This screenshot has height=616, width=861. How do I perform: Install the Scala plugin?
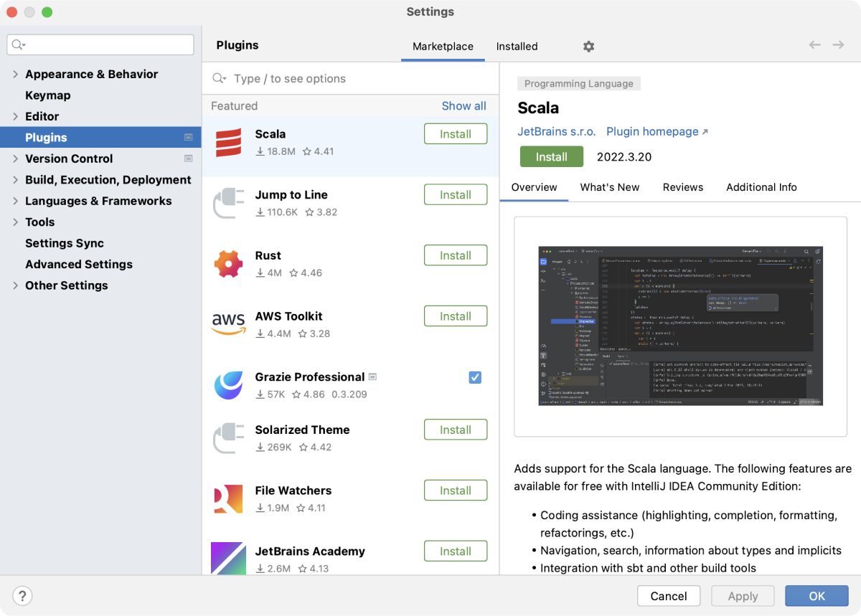point(551,156)
